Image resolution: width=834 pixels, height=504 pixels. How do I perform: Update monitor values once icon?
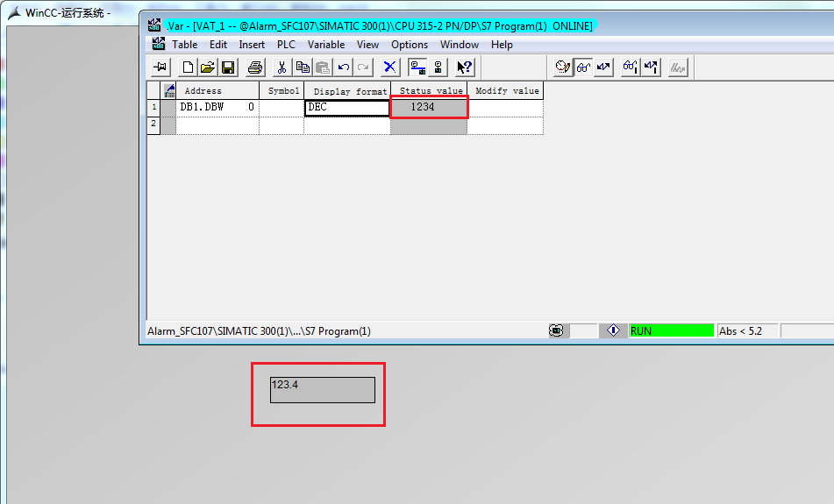pos(631,67)
